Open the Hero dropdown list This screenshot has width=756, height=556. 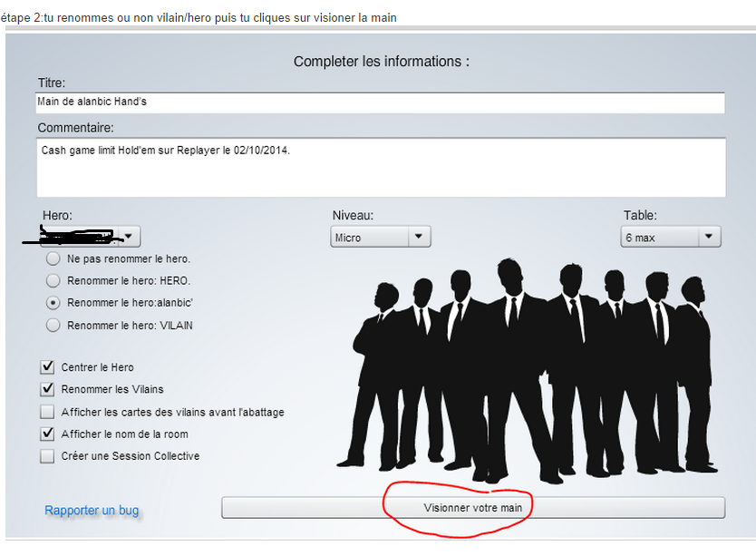pyautogui.click(x=91, y=237)
